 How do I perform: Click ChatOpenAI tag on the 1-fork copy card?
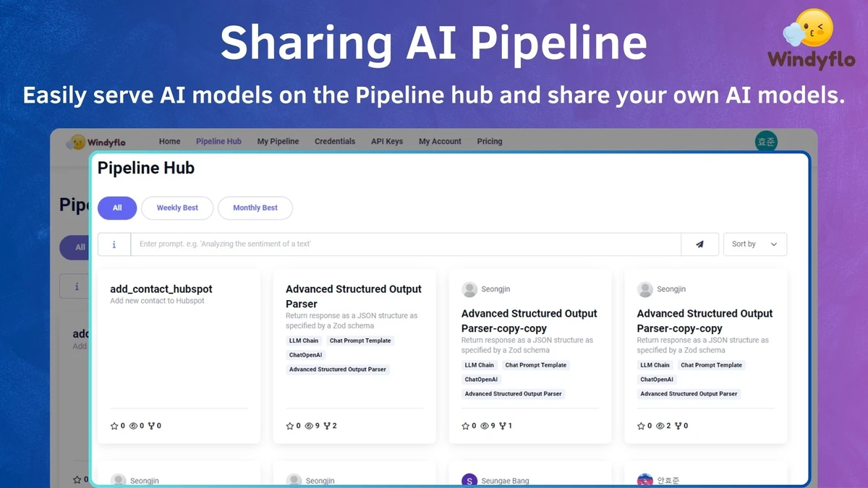482,380
